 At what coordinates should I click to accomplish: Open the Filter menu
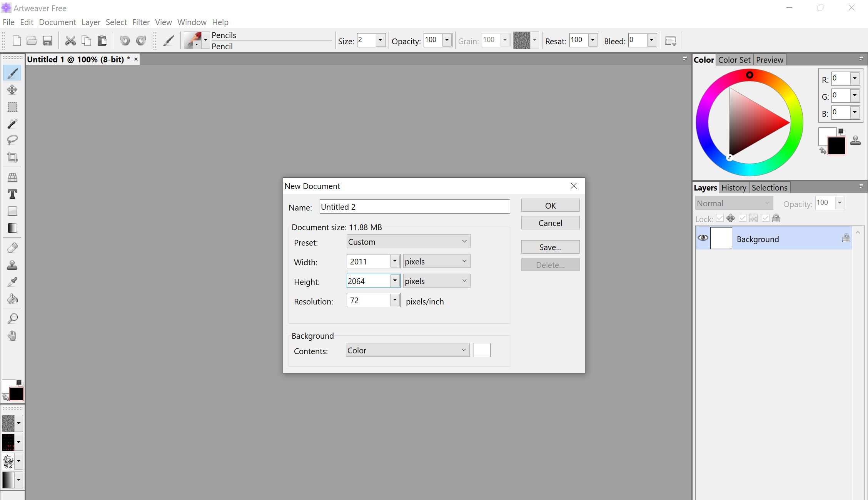pyautogui.click(x=141, y=22)
